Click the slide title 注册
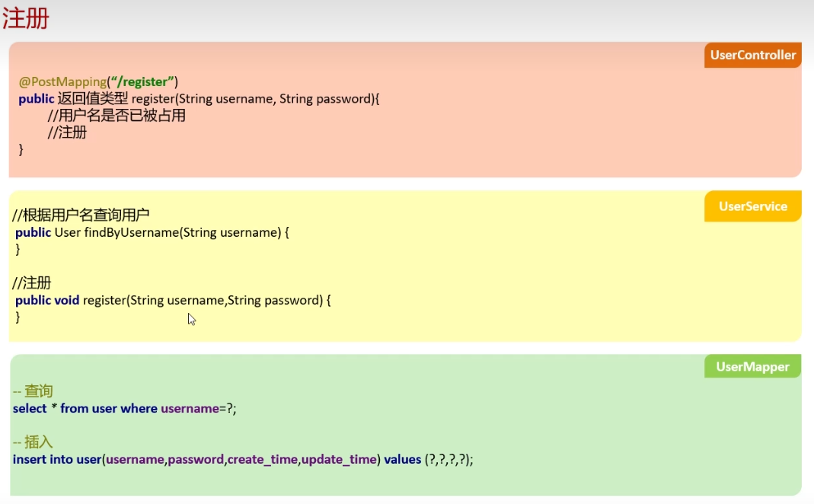This screenshot has height=504, width=814. tap(25, 18)
